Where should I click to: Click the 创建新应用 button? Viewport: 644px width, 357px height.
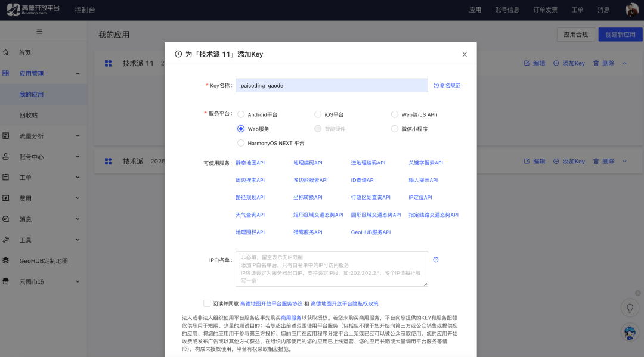click(620, 35)
